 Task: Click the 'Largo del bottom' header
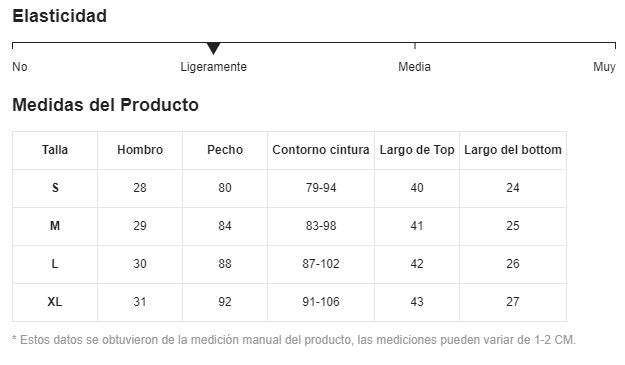point(513,150)
